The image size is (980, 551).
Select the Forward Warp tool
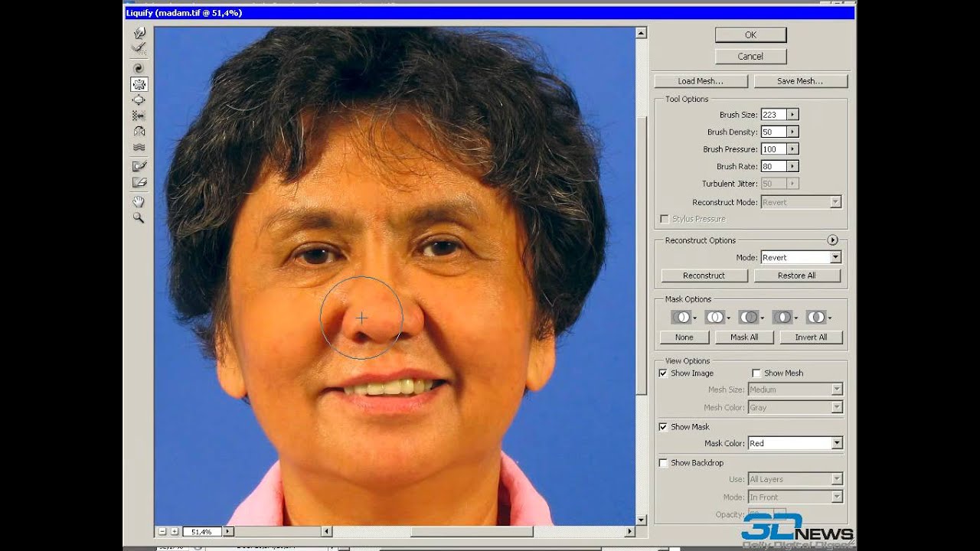pos(139,33)
